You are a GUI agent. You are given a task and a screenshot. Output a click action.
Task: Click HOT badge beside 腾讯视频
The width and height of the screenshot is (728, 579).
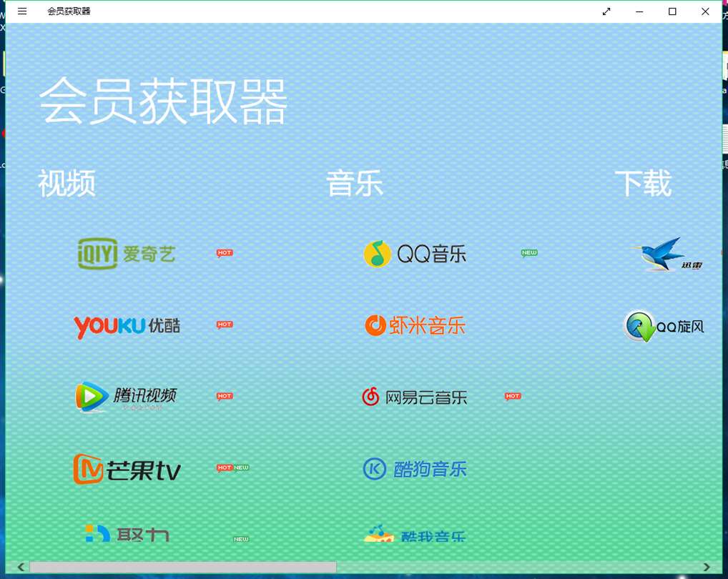(225, 396)
